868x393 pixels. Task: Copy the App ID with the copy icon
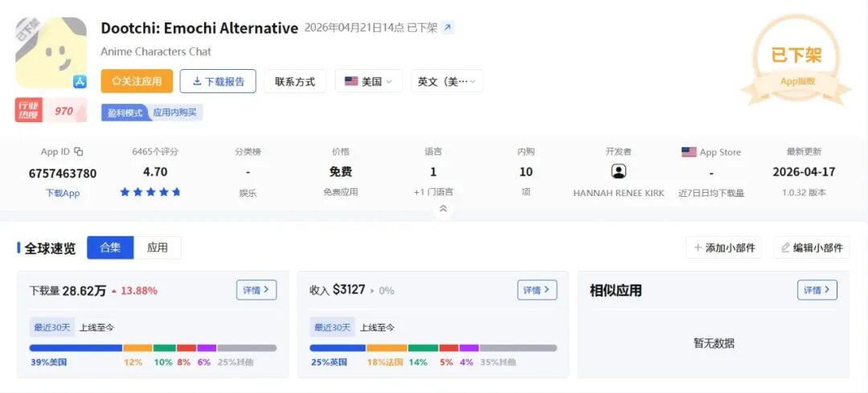click(x=79, y=152)
